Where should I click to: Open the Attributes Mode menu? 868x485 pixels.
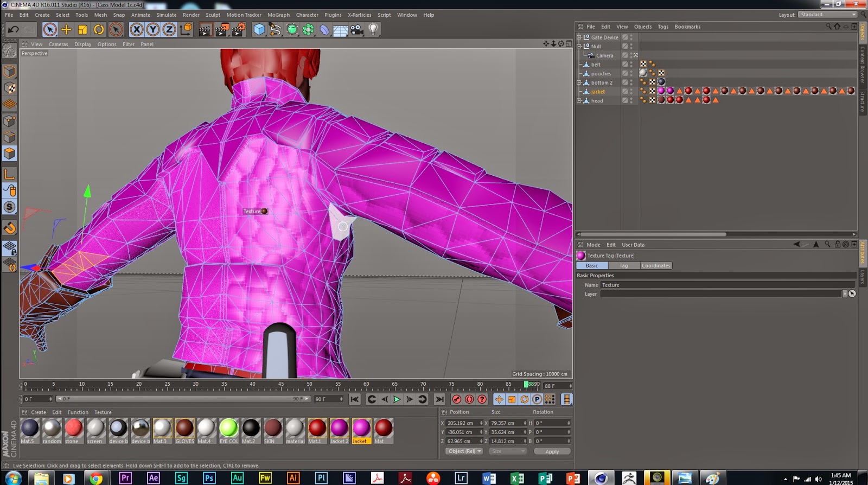[x=593, y=245]
